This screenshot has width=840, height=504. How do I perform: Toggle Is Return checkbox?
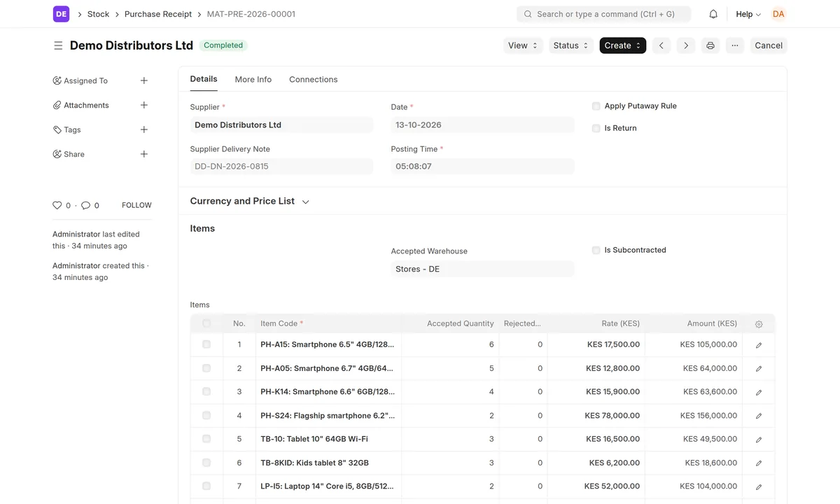pyautogui.click(x=596, y=128)
